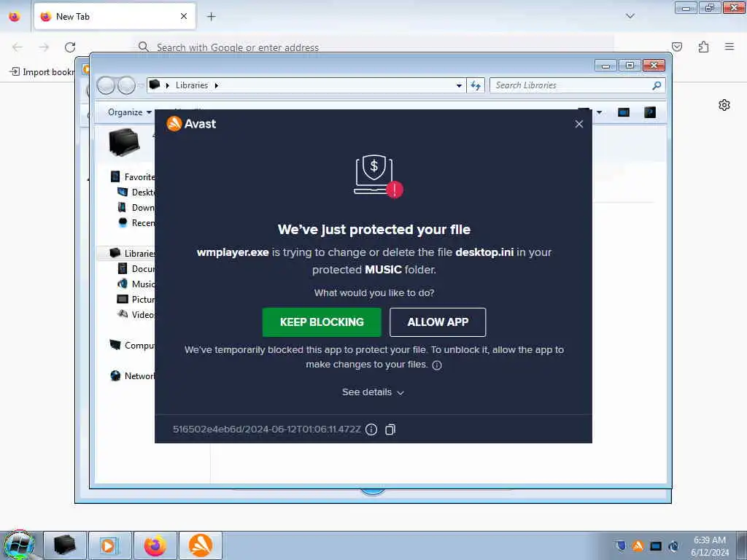747x560 pixels.
Task: Select Favorites in navigation pane
Action: coord(133,177)
